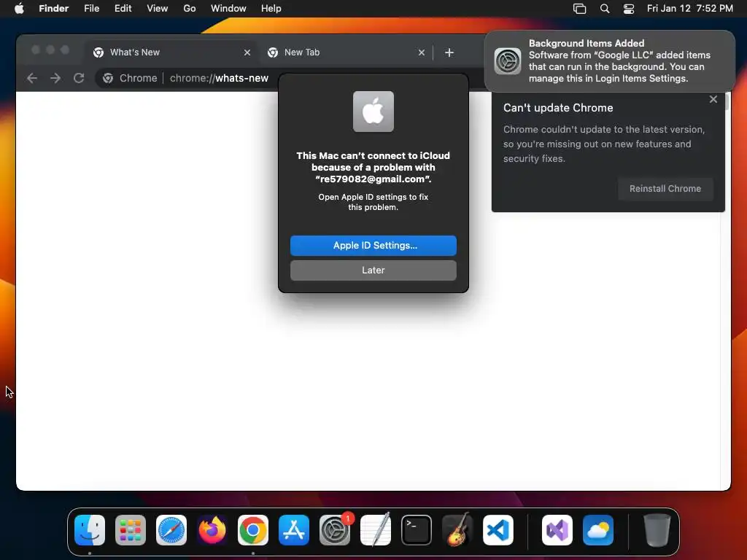Image resolution: width=747 pixels, height=560 pixels.
Task: Open the Help menu
Action: [x=271, y=9]
